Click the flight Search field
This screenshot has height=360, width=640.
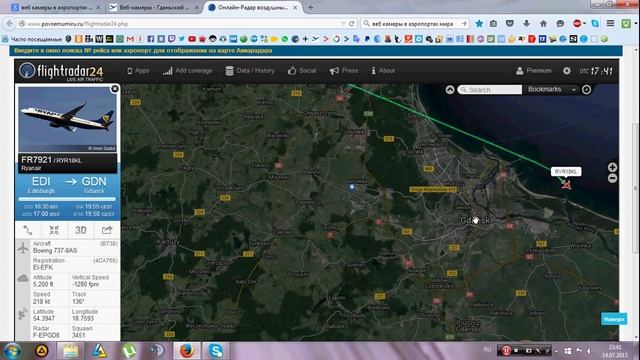click(x=489, y=90)
